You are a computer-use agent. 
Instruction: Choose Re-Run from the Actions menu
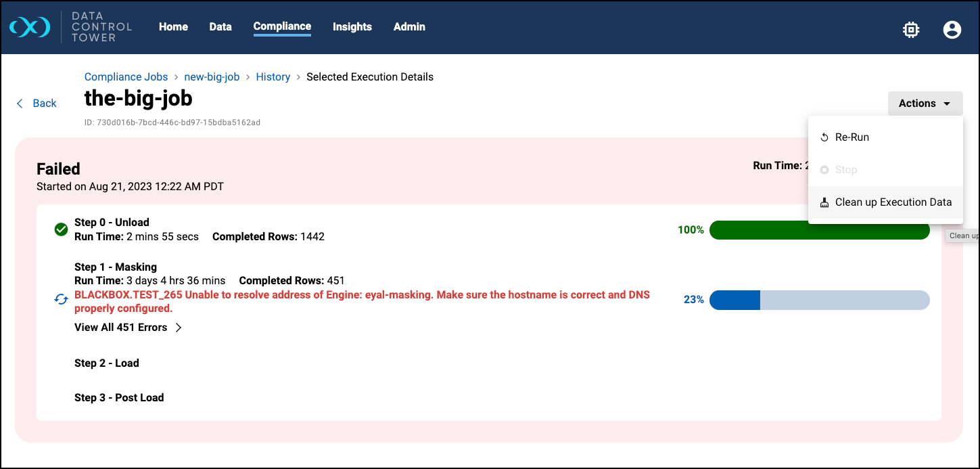tap(851, 137)
